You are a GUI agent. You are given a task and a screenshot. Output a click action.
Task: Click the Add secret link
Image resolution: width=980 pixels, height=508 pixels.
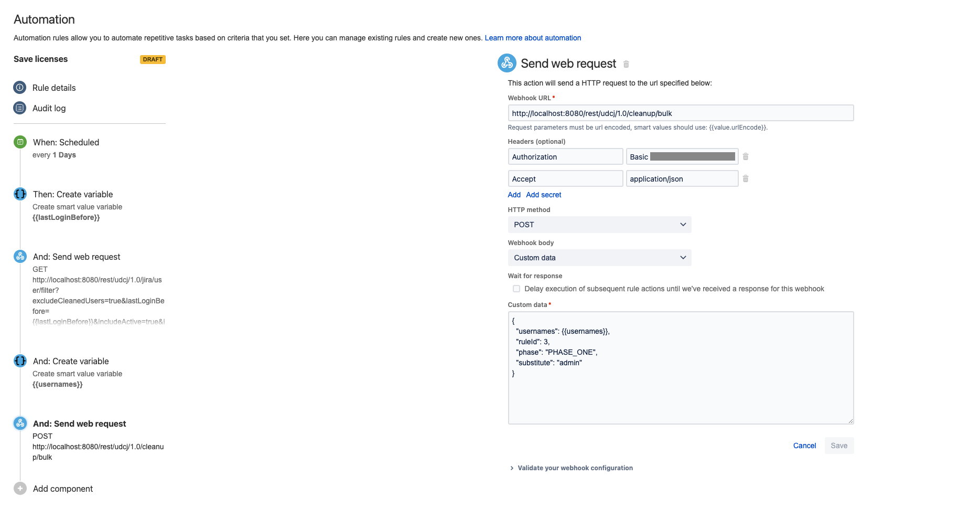point(544,195)
